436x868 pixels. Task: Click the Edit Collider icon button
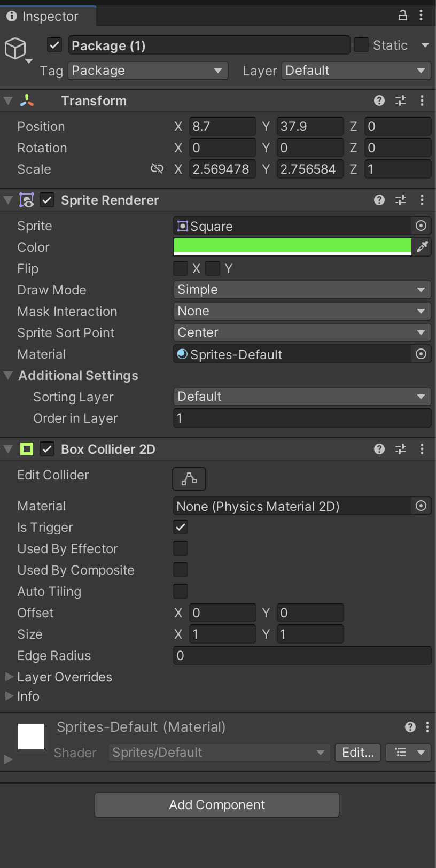(x=189, y=478)
